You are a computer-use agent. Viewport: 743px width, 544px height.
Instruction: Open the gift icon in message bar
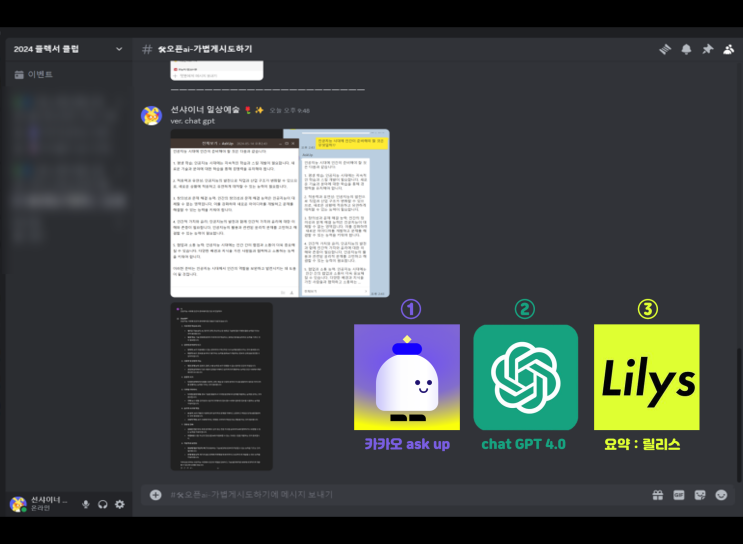[658, 495]
